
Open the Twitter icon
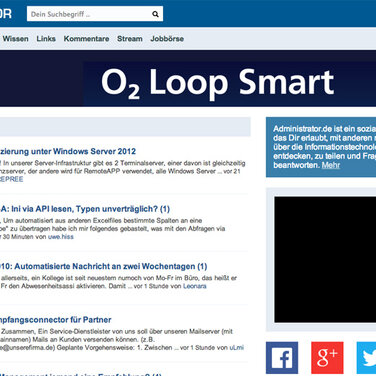(x=366, y=358)
